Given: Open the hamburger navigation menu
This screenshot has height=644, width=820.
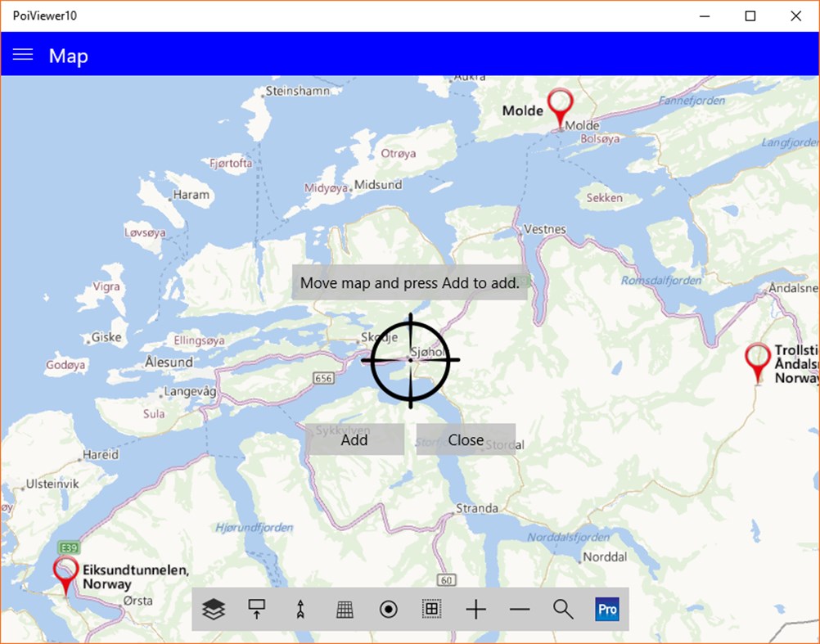Looking at the screenshot, I should pyautogui.click(x=22, y=55).
